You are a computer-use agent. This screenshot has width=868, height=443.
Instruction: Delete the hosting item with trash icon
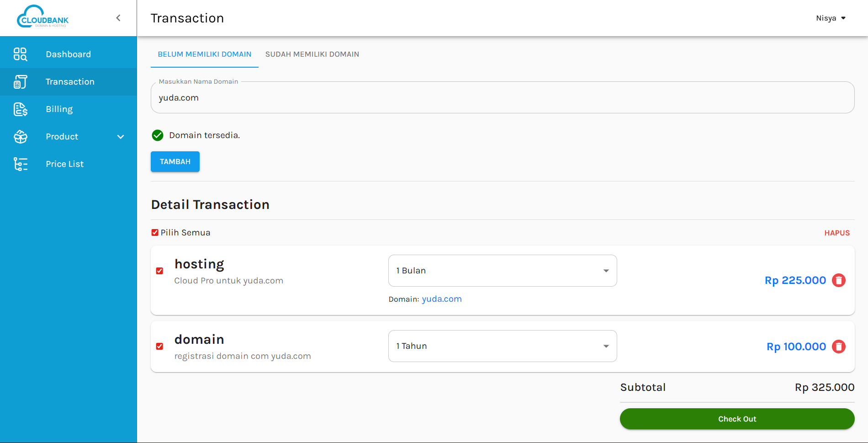pyautogui.click(x=838, y=280)
